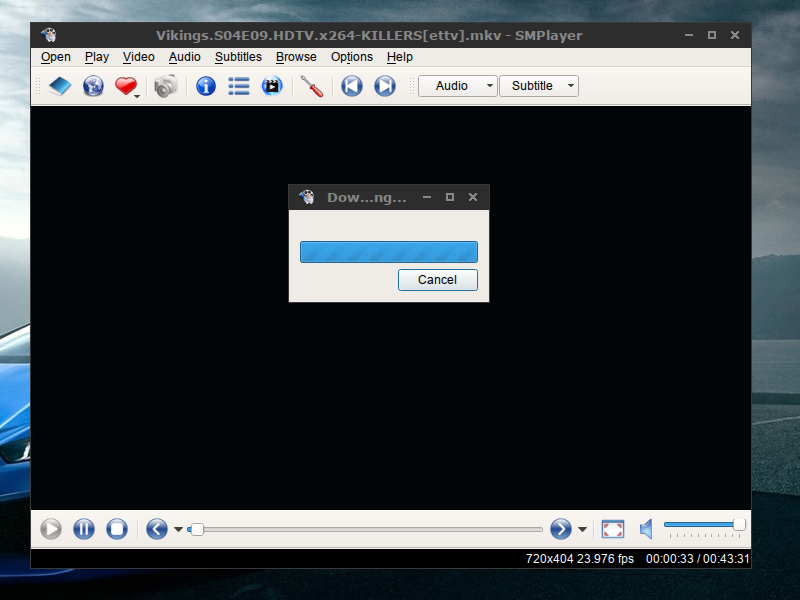The height and width of the screenshot is (600, 800).
Task: Click the SMPlayer window title icon
Action: coord(49,35)
